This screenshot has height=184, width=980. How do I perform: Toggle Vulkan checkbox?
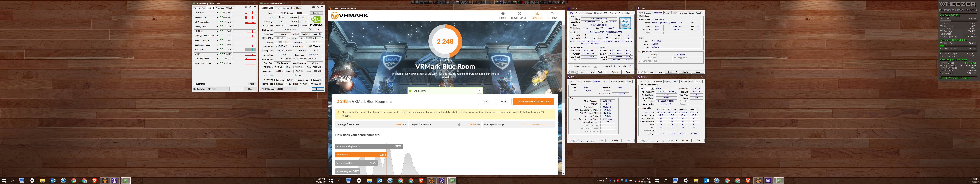coord(276,84)
